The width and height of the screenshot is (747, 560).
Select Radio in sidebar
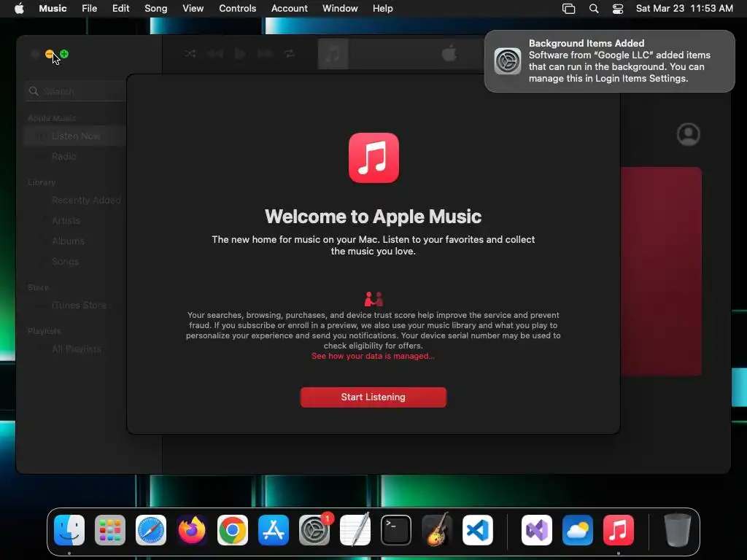click(x=75, y=156)
